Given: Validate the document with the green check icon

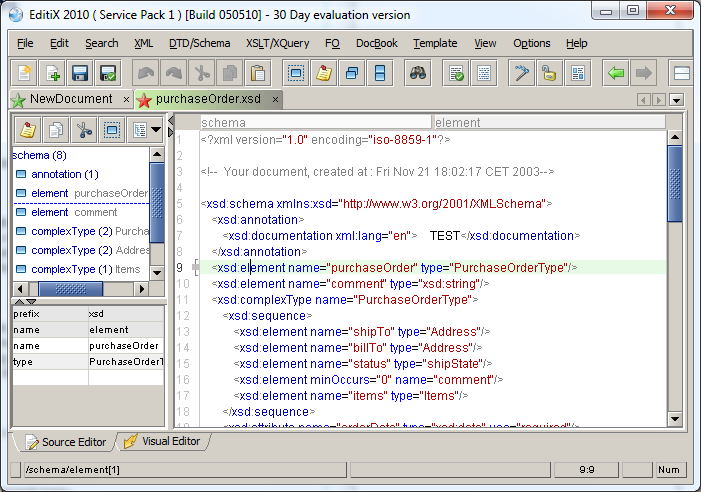Looking at the screenshot, I should pos(456,73).
